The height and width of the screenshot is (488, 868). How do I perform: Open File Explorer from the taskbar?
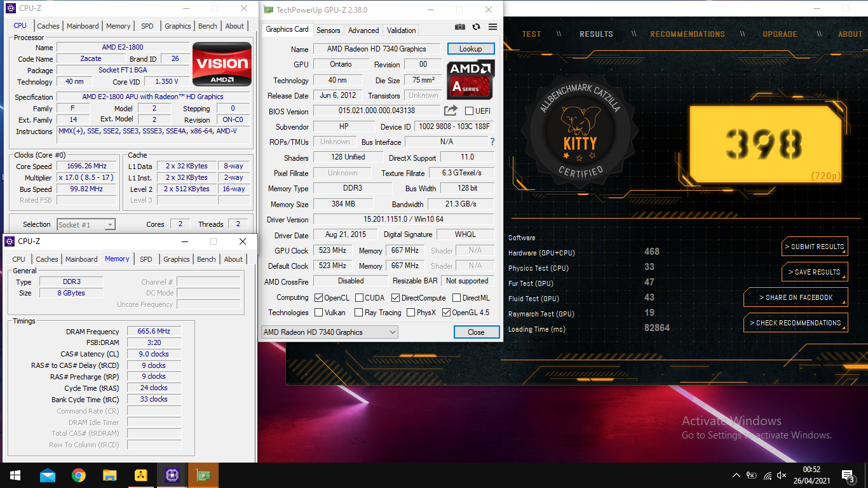[110, 475]
